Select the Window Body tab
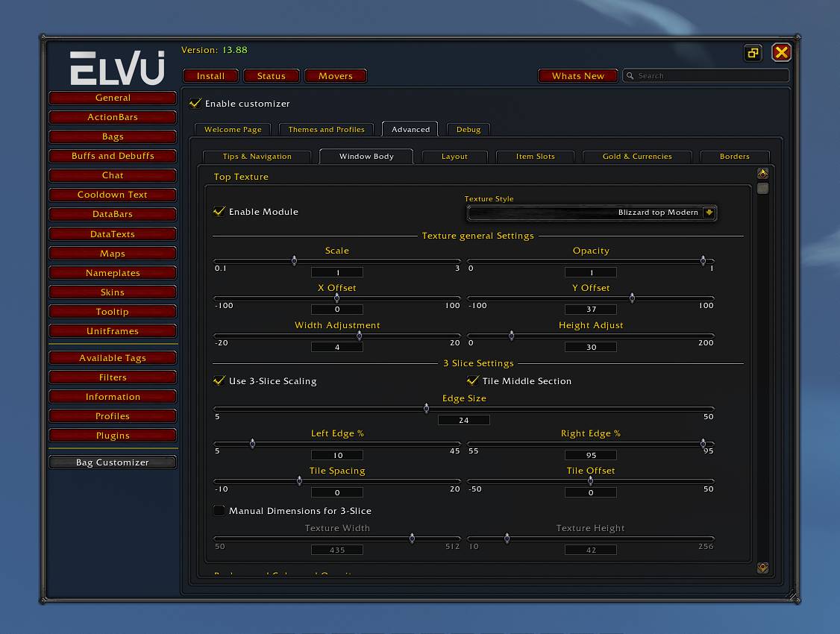Viewport: 840px width, 634px height. 366,157
